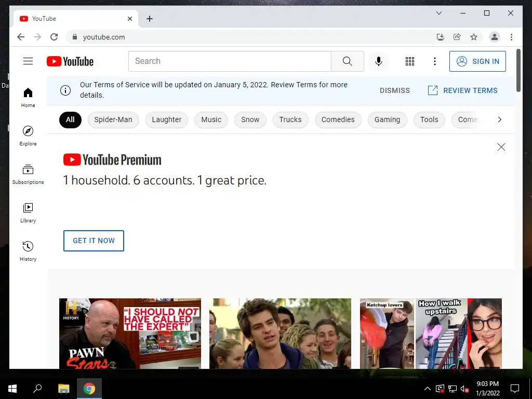Image resolution: width=532 pixels, height=399 pixels.
Task: Click the Chrome address bar URL
Action: [104, 37]
